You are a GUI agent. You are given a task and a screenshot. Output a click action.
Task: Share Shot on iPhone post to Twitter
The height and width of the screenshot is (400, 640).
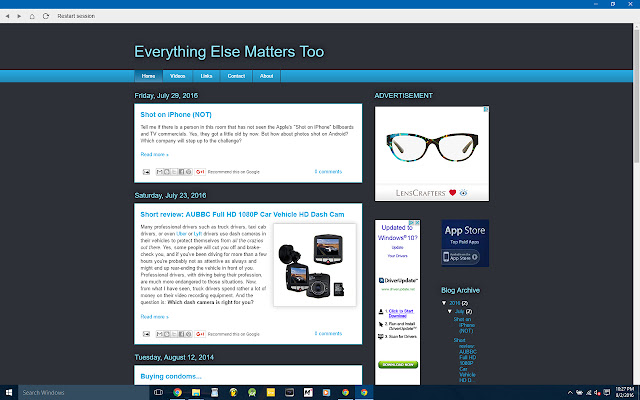coord(174,172)
